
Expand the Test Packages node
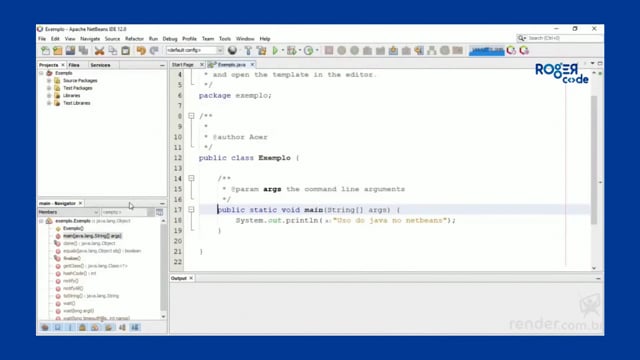tap(49, 88)
